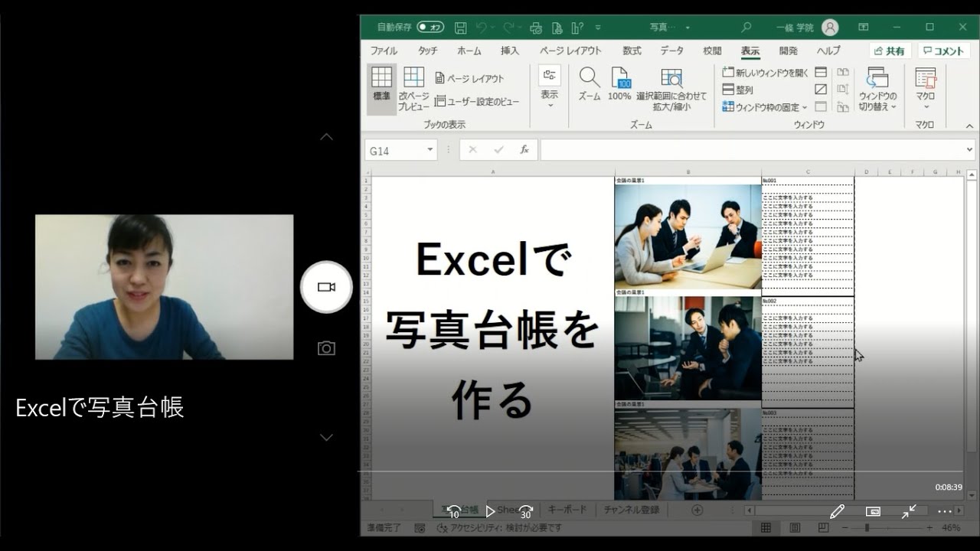980x551 pixels.
Task: Open the file name dropdown in the title bar
Action: [x=688, y=28]
